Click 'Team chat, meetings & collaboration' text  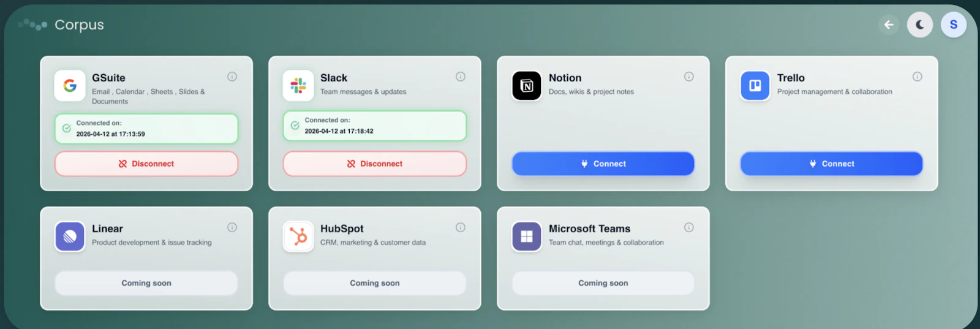606,243
